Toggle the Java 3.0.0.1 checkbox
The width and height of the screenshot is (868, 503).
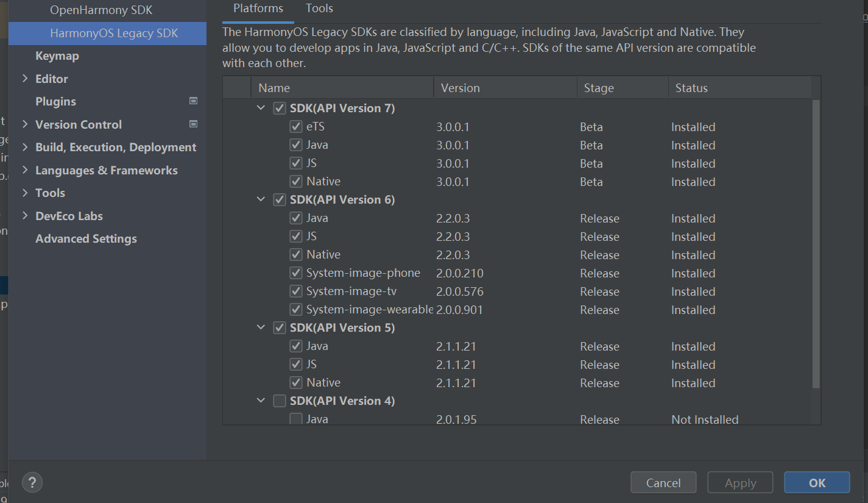click(x=296, y=145)
